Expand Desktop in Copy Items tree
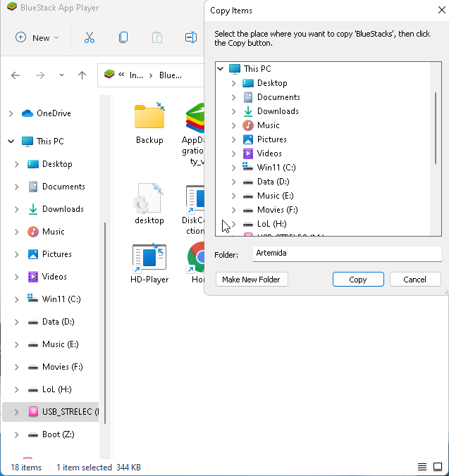 coord(233,83)
